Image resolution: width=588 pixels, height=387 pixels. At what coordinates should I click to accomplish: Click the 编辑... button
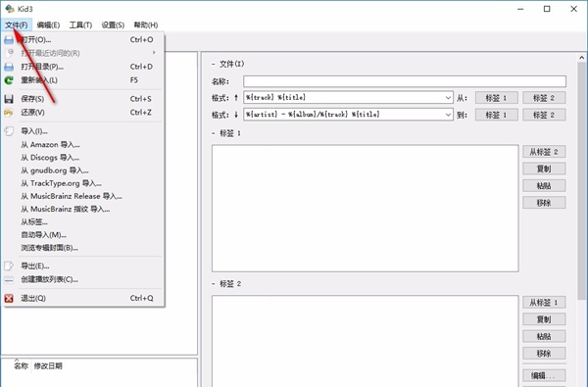(x=544, y=375)
